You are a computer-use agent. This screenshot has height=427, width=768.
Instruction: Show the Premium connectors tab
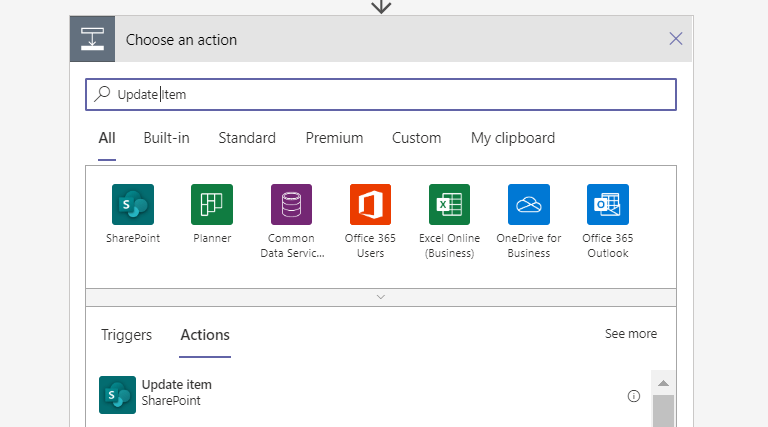click(334, 138)
